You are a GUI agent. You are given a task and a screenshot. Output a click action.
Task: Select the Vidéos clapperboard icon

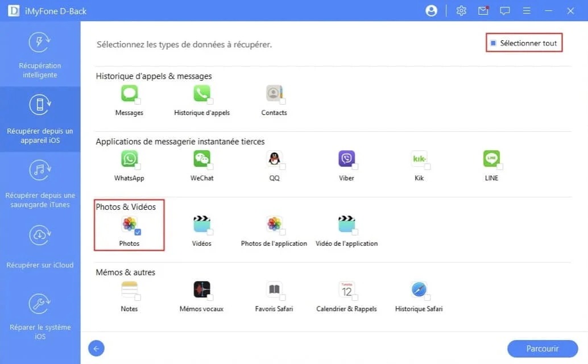(x=202, y=224)
